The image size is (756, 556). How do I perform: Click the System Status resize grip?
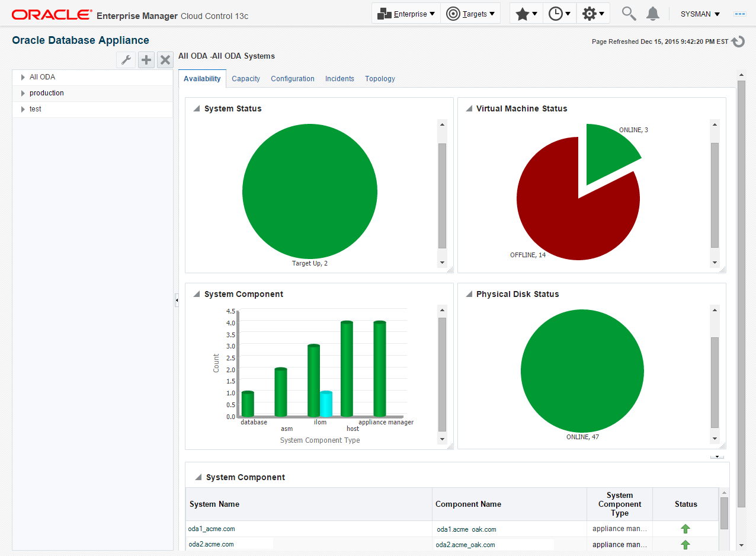click(x=450, y=270)
